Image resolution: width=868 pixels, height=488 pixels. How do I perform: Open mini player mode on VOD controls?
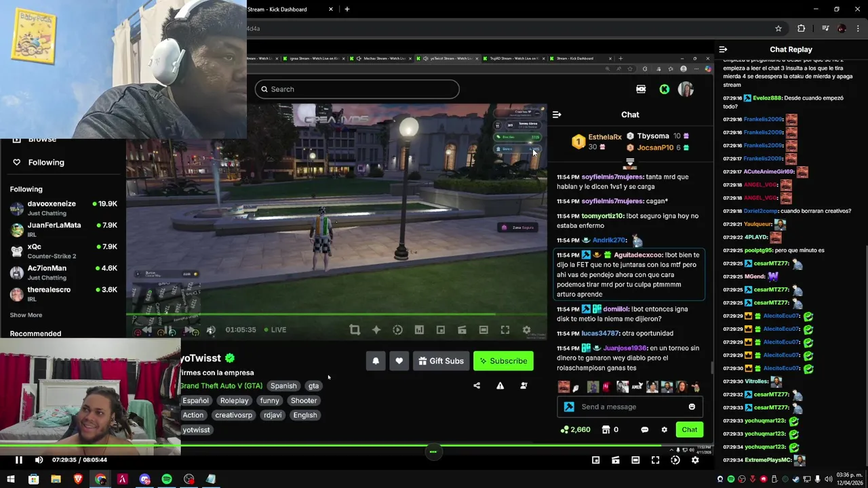(x=595, y=460)
